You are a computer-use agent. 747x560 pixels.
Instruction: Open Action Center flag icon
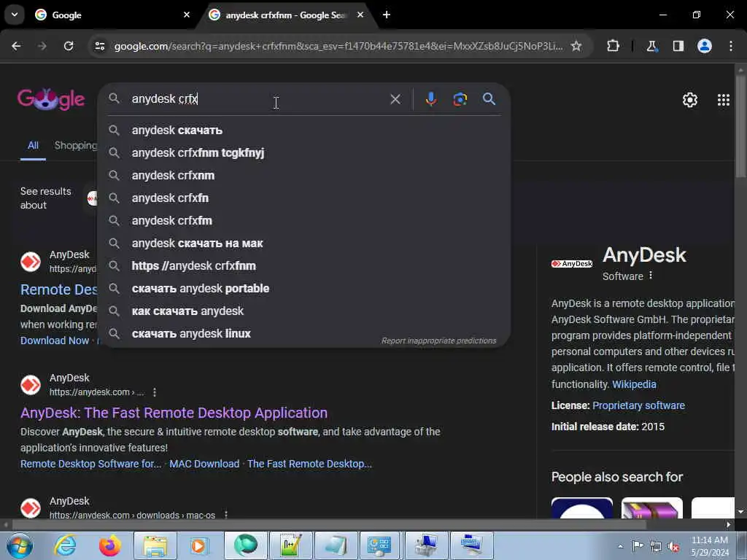click(x=638, y=546)
